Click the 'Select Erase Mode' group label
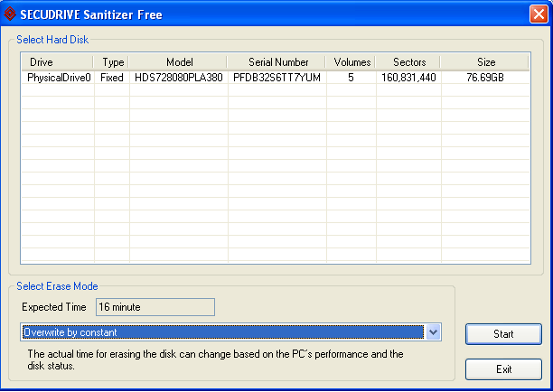Screen dimensions: 553x392 [x=57, y=286]
